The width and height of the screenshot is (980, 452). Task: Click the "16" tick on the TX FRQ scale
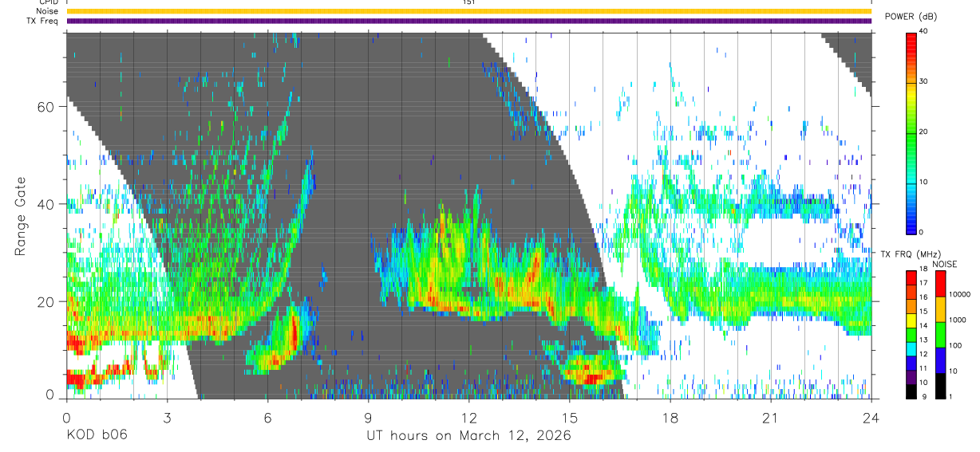(923, 297)
